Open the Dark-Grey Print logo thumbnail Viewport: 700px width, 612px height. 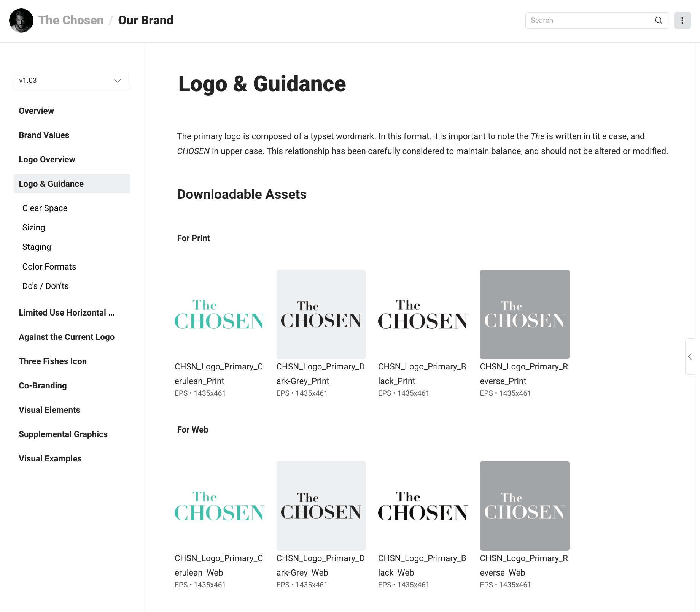tap(321, 314)
